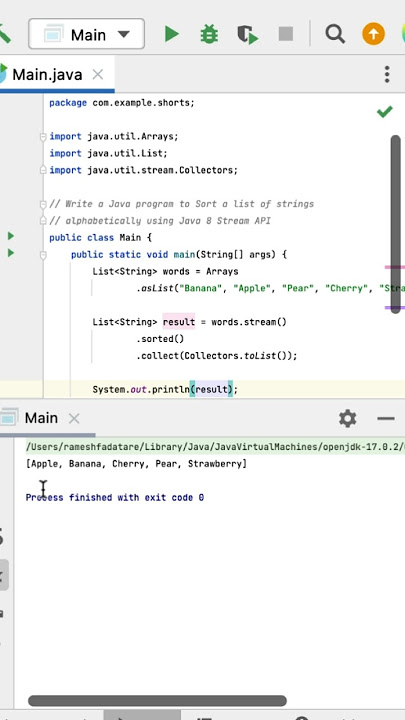Image resolution: width=405 pixels, height=720 pixels.
Task: Open editor tab options via three-dot icon
Action: [387, 74]
